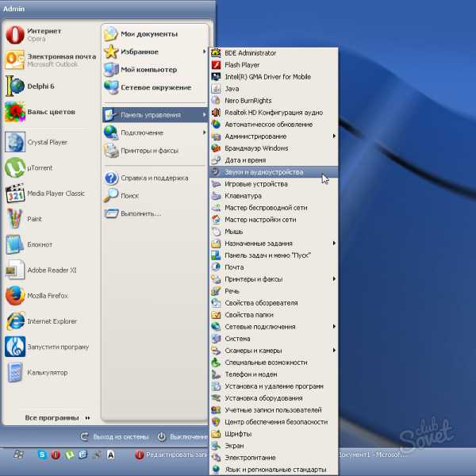Expand the Подключение submenu arrow
Viewport: 476px width, 476px height.
click(205, 132)
